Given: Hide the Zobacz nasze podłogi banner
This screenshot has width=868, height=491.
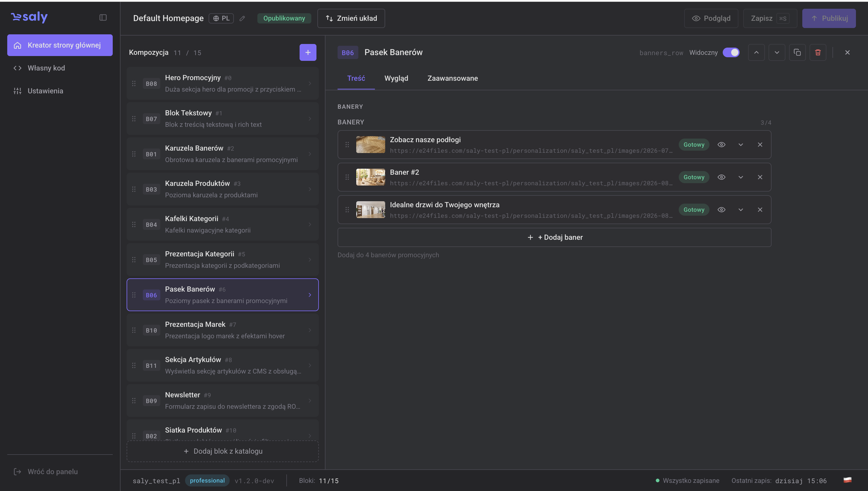Looking at the screenshot, I should tap(721, 145).
